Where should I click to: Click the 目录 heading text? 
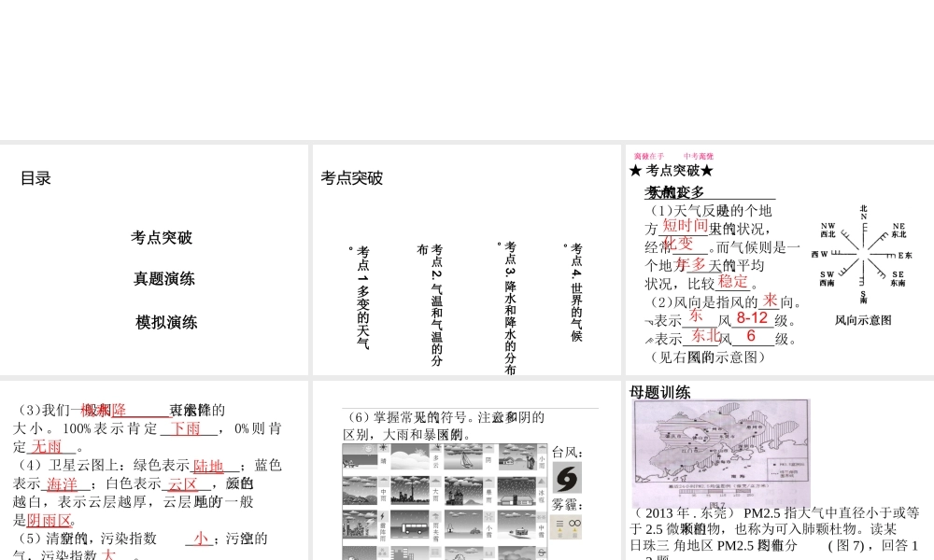pyautogui.click(x=35, y=178)
